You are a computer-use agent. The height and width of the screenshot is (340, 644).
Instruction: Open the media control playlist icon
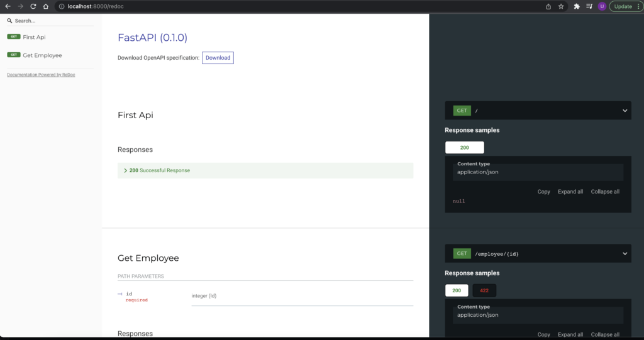coord(589,6)
